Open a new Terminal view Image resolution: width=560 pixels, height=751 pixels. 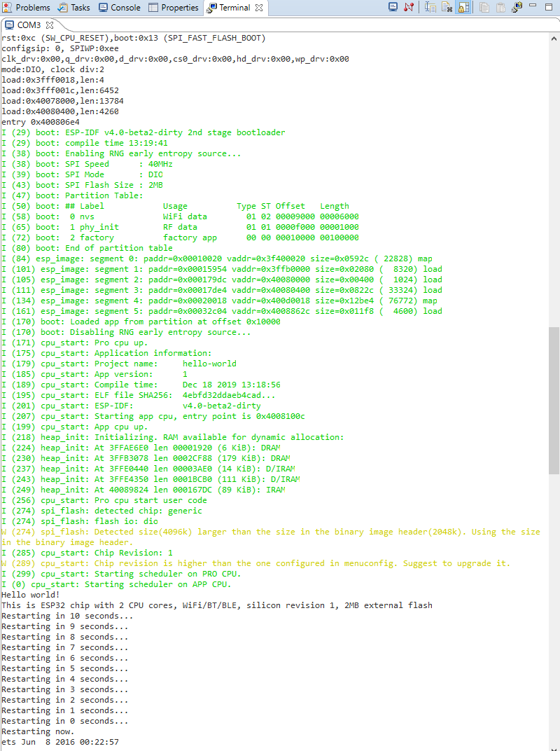pos(517,7)
